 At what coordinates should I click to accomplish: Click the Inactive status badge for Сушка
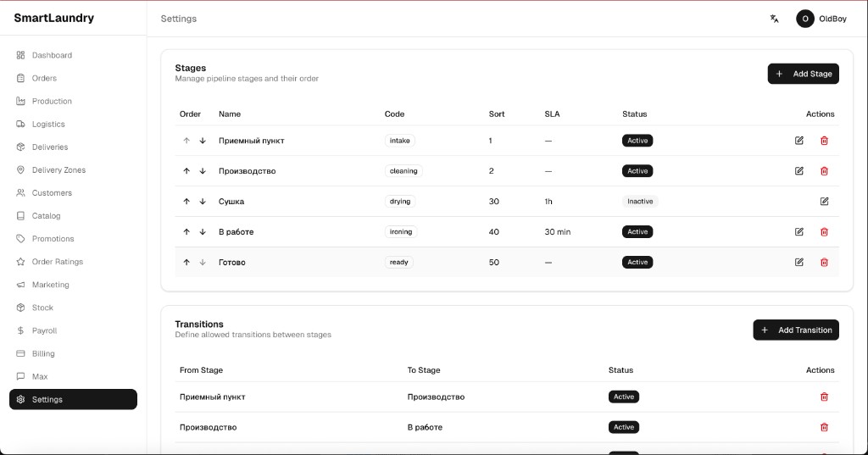point(640,202)
